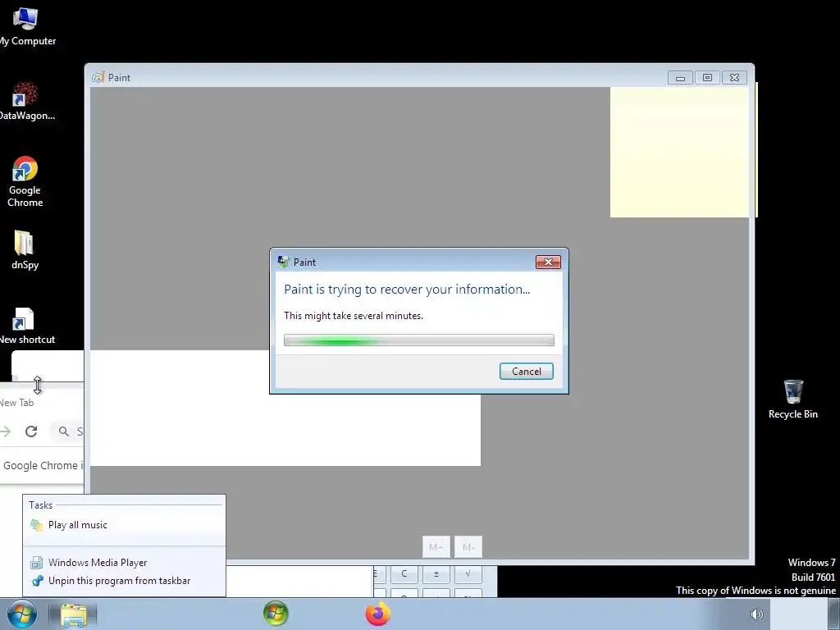Click the Chrome forward arrow
Viewport: 840px width, 630px height.
(5, 431)
